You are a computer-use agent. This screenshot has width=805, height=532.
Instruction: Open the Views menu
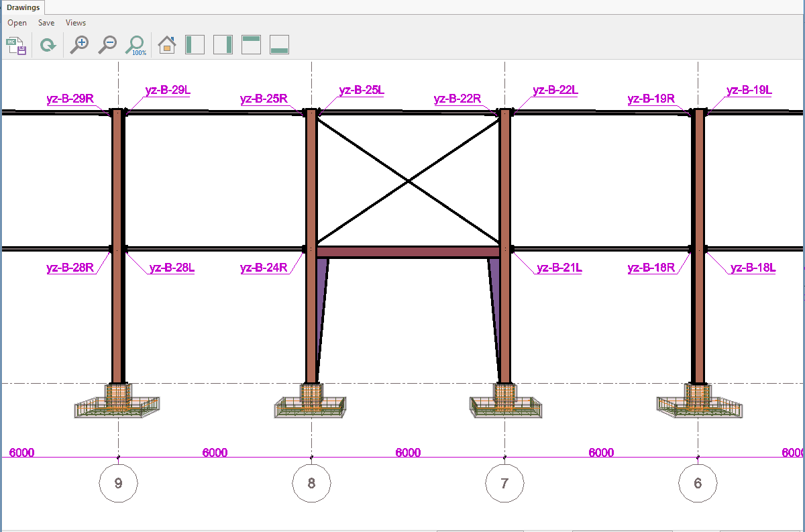[76, 23]
